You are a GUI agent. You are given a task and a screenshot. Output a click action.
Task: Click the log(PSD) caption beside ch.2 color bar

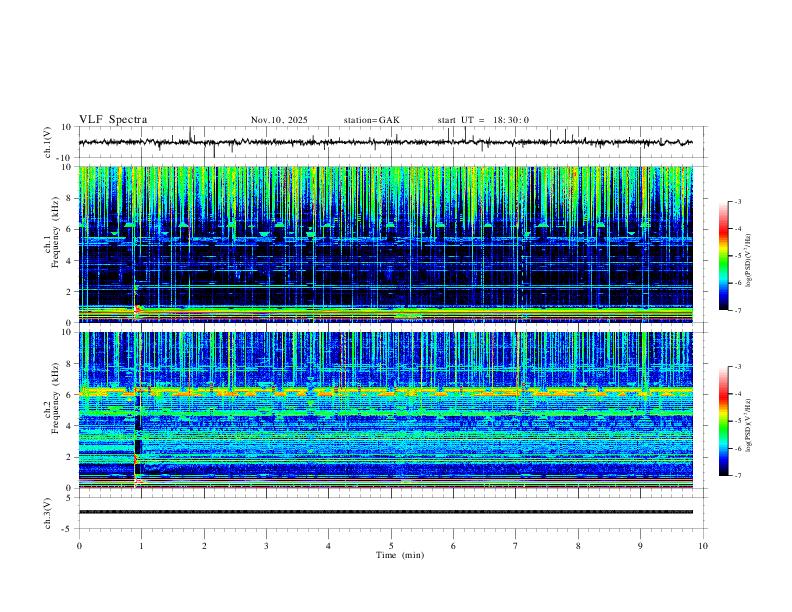pos(748,425)
